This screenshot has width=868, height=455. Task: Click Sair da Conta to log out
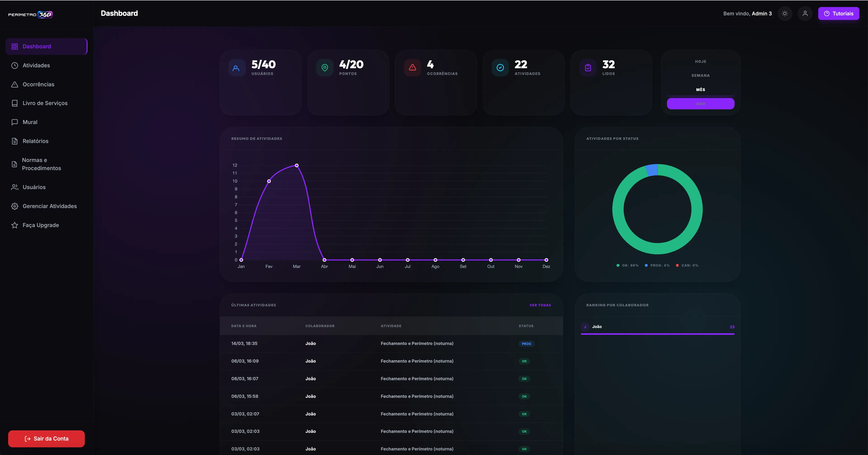[x=47, y=439]
